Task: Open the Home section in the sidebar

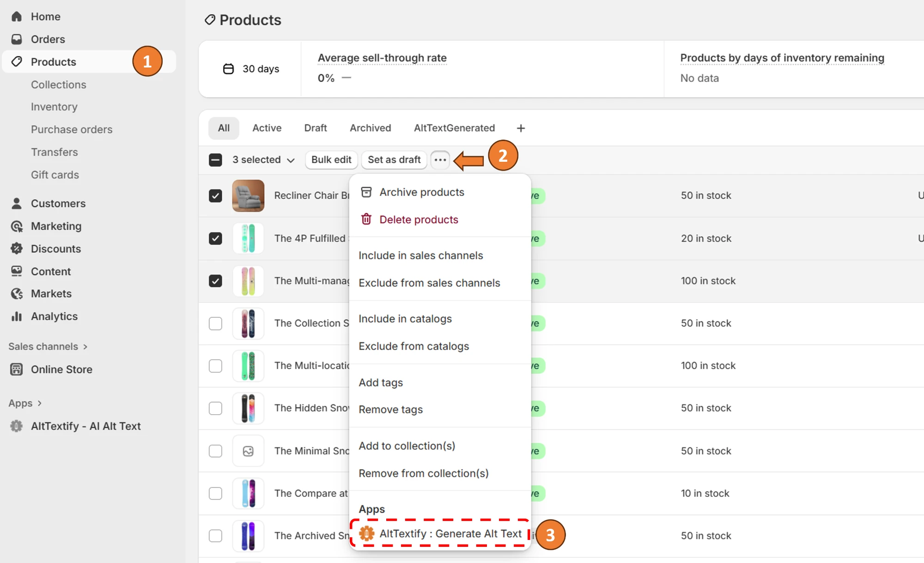Action: (17, 16)
